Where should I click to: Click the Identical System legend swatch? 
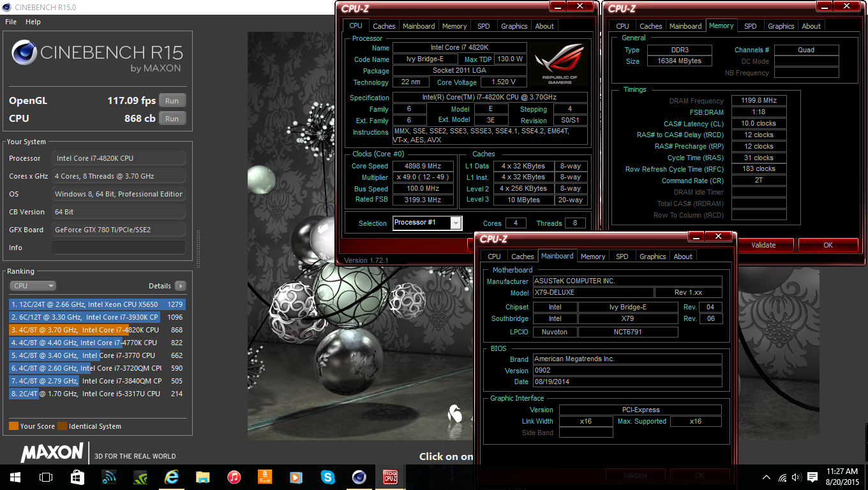pyautogui.click(x=62, y=426)
